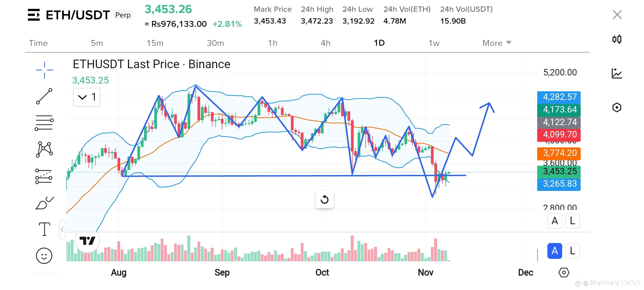Click the 24h Vol(ETH) value 4.78M
Image resolution: width=644 pixels, height=290 pixels.
pyautogui.click(x=395, y=21)
